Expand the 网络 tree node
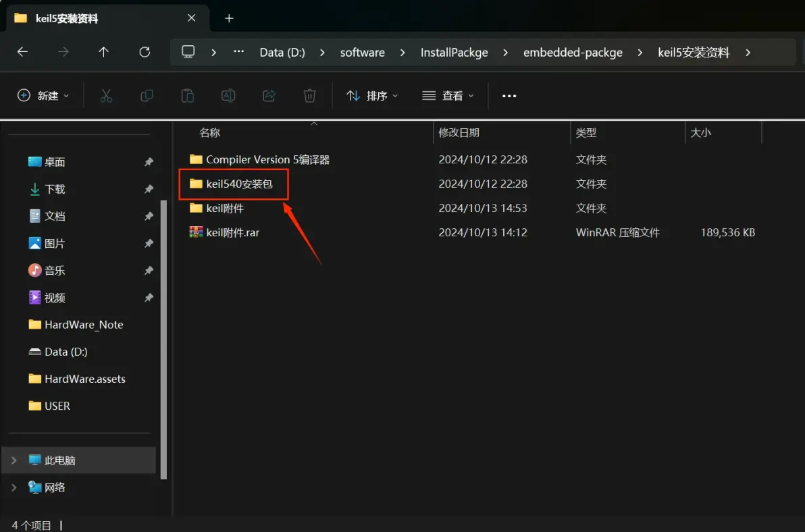805x532 pixels. point(14,487)
